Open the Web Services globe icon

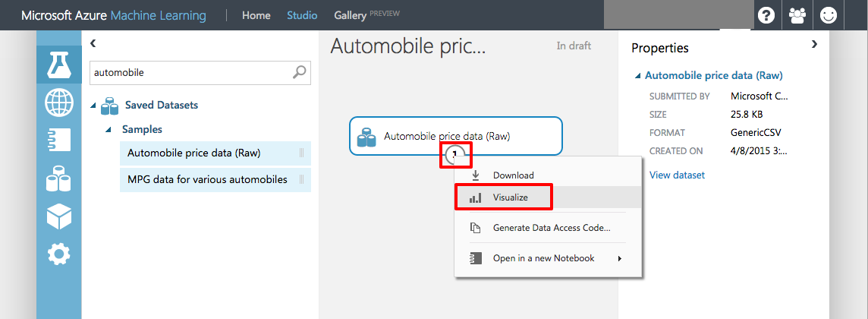pyautogui.click(x=59, y=103)
